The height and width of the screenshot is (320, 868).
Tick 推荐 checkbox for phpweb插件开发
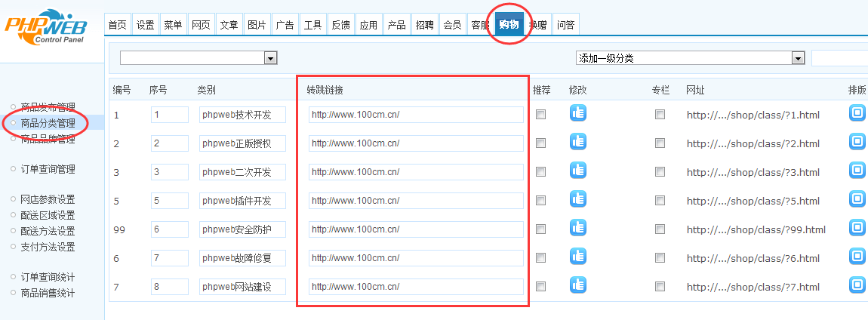pos(540,201)
